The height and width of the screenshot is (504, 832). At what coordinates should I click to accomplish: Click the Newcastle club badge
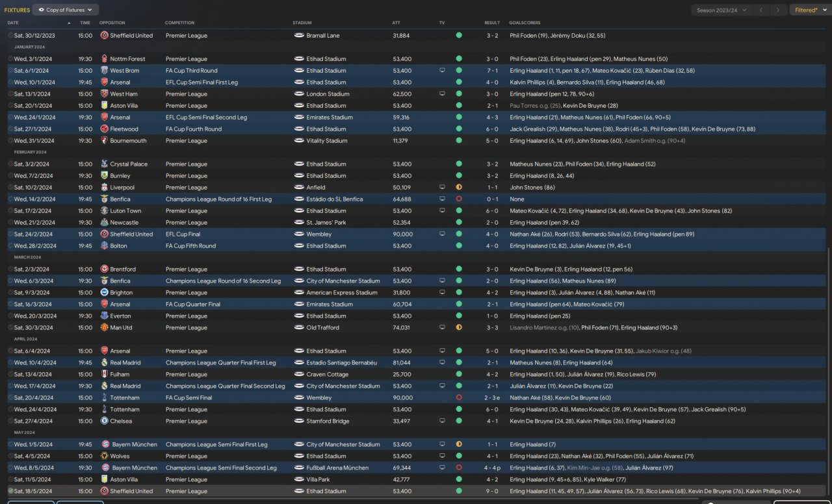tap(105, 223)
